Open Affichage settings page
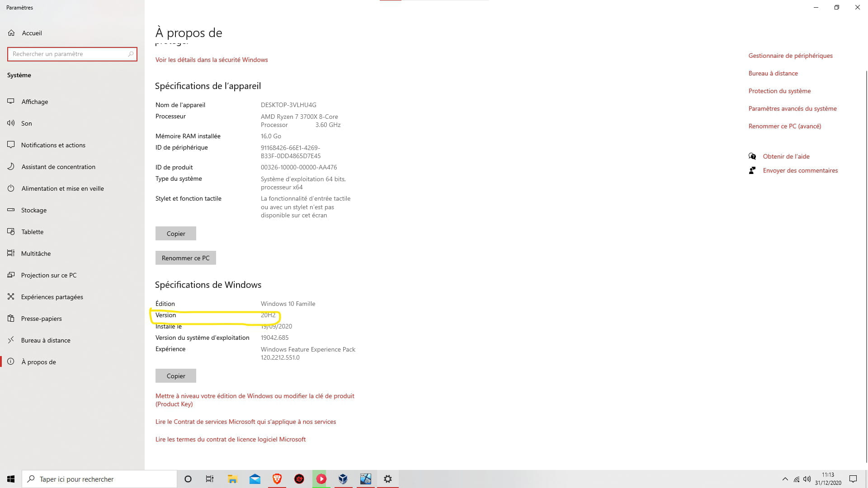 72,102
